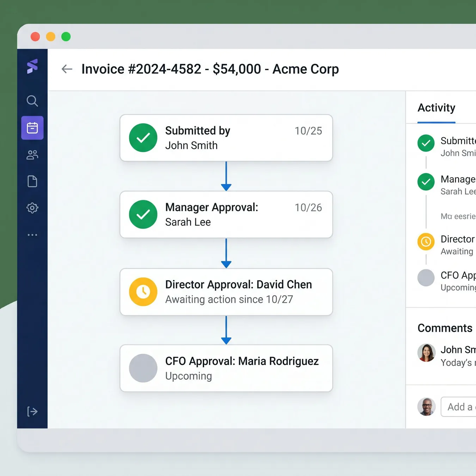The height and width of the screenshot is (476, 476).
Task: Click the yellow minimize window button
Action: 51,37
